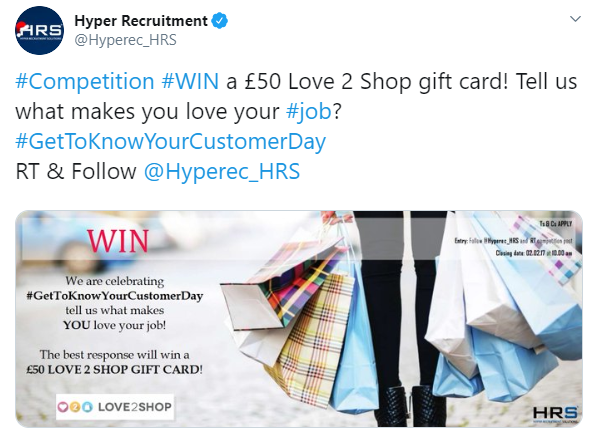The width and height of the screenshot is (596, 444).
Task: Click the closing date text in banner
Action: (533, 253)
